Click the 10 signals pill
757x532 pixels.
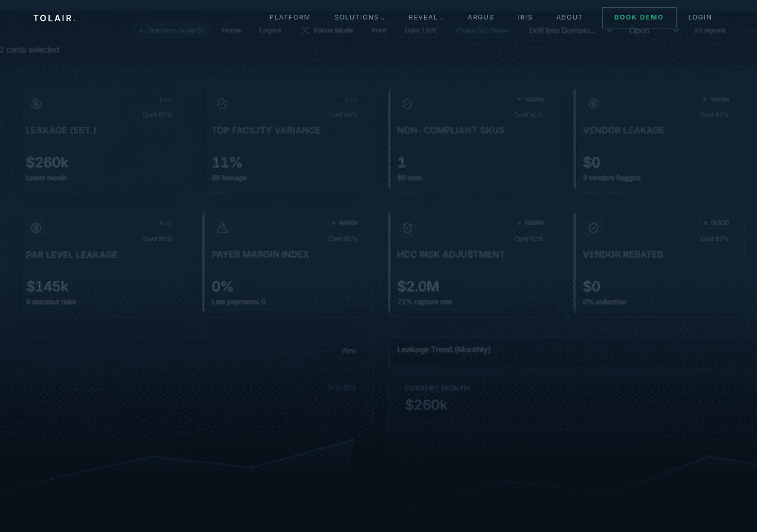point(710,30)
